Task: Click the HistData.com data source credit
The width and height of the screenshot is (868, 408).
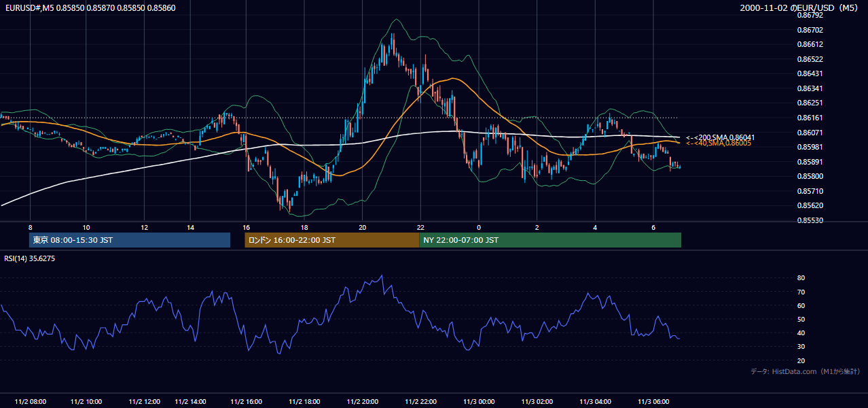Action: pyautogui.click(x=805, y=372)
